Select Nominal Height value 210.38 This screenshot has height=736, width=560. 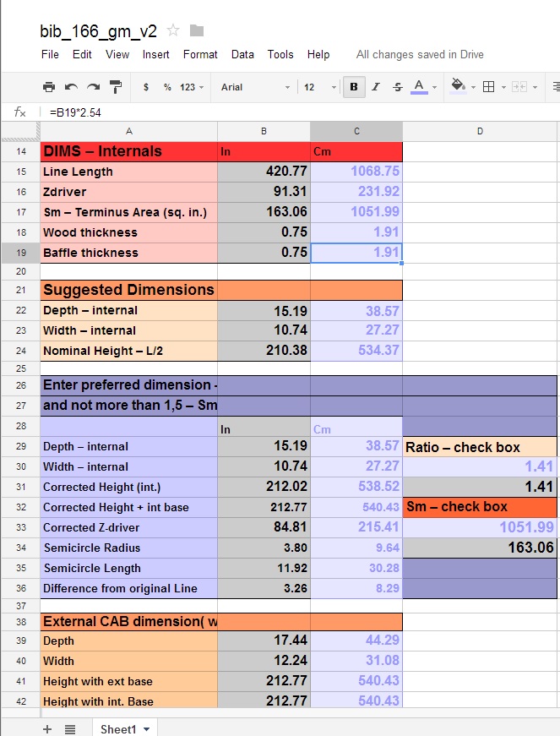pos(264,351)
